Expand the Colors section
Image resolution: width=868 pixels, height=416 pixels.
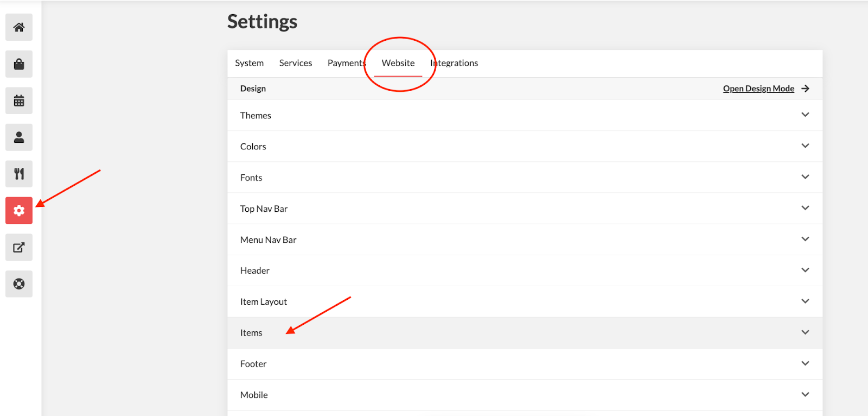805,146
